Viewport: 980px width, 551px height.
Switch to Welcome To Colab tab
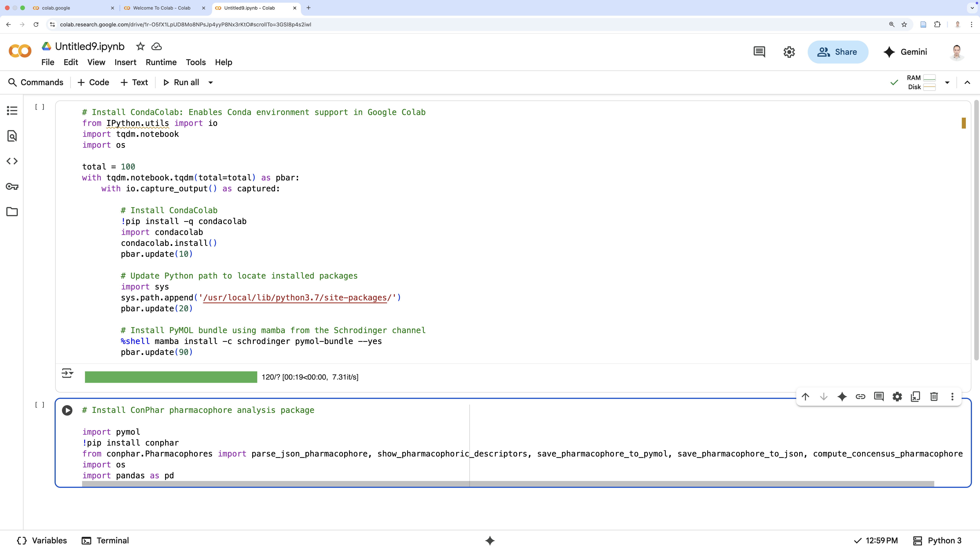point(162,8)
